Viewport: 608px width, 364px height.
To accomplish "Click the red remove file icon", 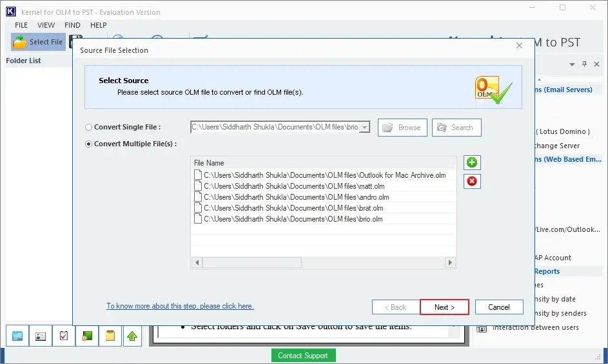I will click(472, 181).
